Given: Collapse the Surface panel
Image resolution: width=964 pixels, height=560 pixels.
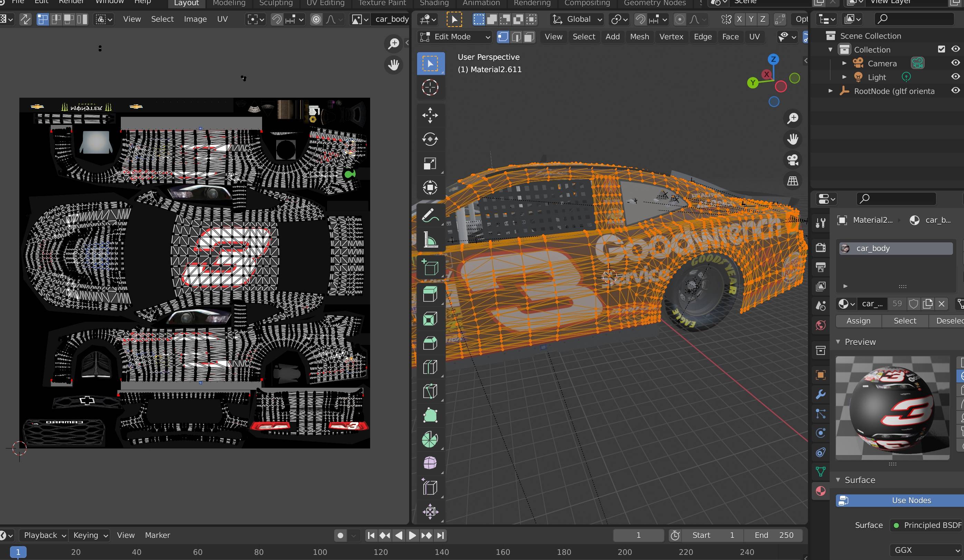Looking at the screenshot, I should point(838,480).
